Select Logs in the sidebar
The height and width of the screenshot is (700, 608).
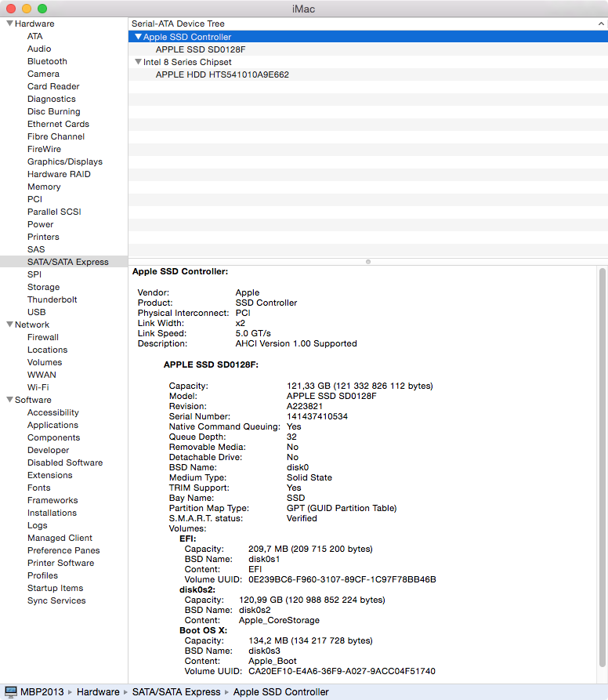[x=38, y=525]
